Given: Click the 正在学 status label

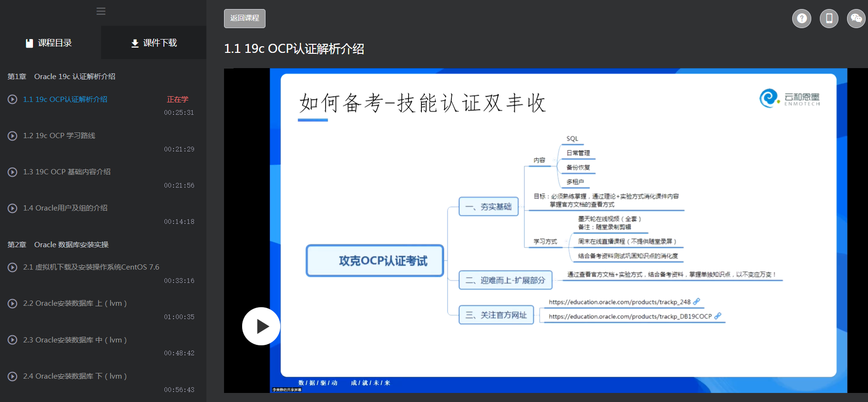Looking at the screenshot, I should [177, 100].
